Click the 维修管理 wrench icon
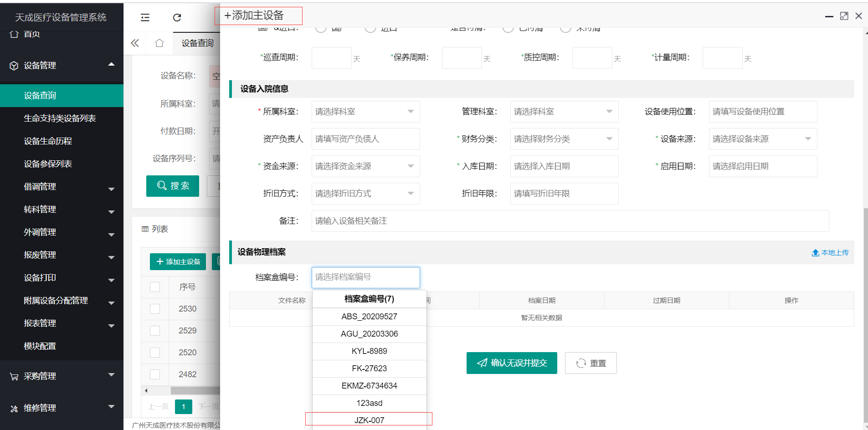Viewport: 868px width, 430px height. 14,408
